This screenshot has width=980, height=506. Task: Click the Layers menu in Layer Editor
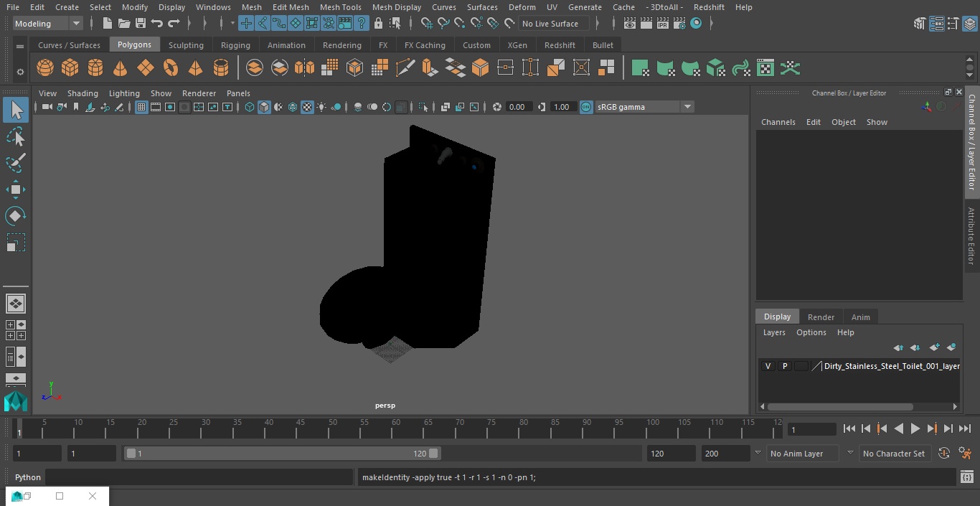point(774,332)
